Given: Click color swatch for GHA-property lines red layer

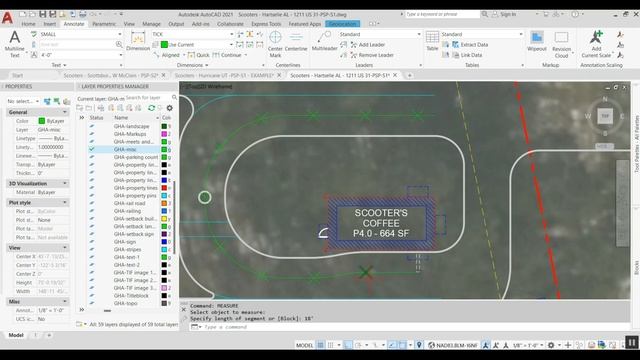Looking at the screenshot, I should 164,188.
